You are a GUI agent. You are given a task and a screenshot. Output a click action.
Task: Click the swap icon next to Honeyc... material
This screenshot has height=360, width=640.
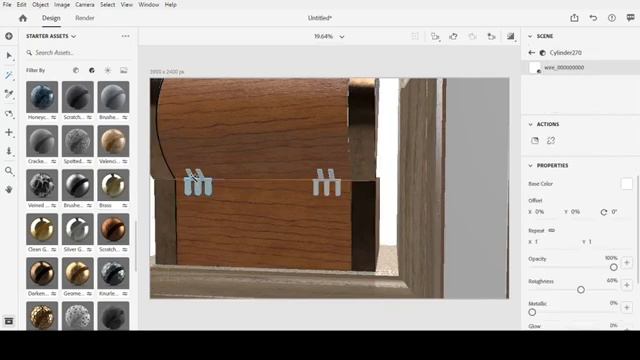coord(53,117)
